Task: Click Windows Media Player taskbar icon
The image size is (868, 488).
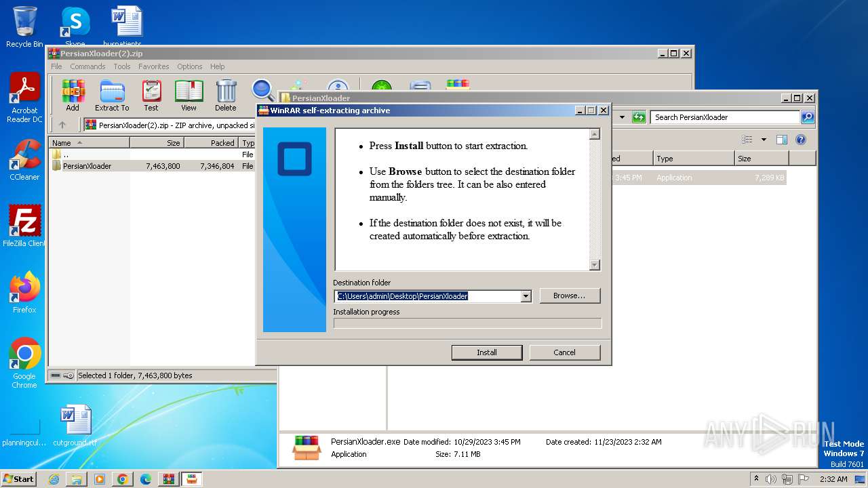Action: [x=100, y=479]
